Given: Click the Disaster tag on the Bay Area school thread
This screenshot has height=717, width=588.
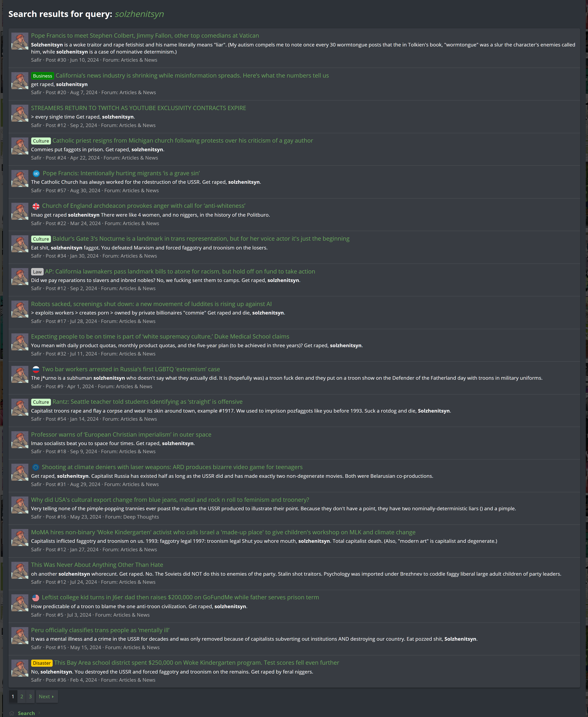Looking at the screenshot, I should 42,663.
